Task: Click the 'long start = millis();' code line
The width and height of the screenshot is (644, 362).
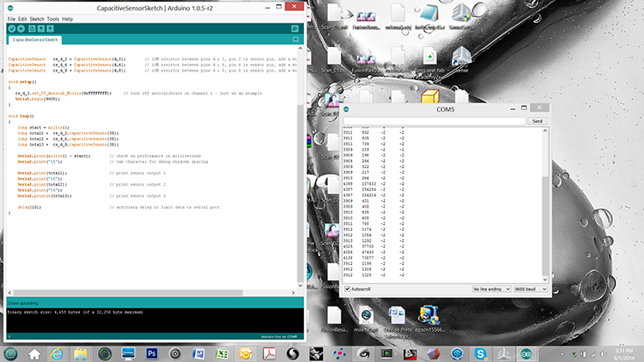Action: coord(43,128)
